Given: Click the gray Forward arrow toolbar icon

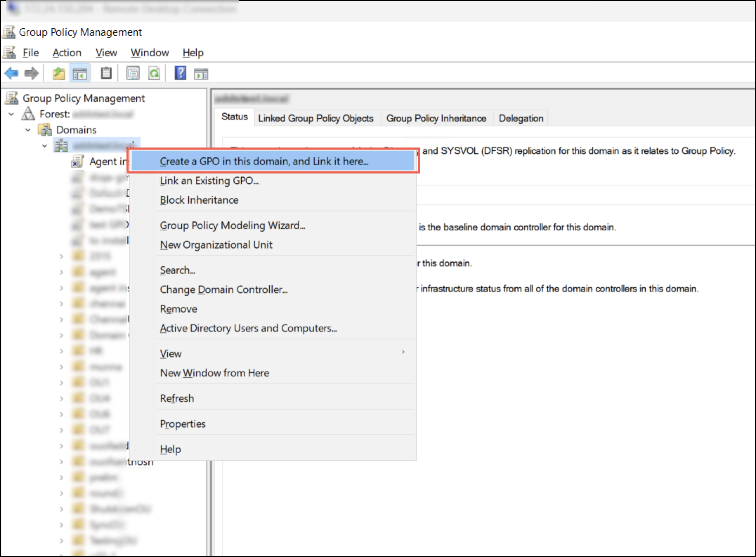Looking at the screenshot, I should coord(32,74).
